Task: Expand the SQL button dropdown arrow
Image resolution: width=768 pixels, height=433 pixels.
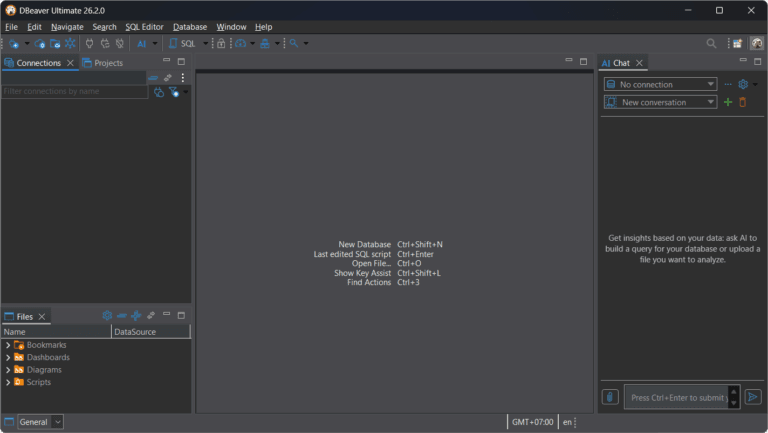Action: tap(205, 44)
